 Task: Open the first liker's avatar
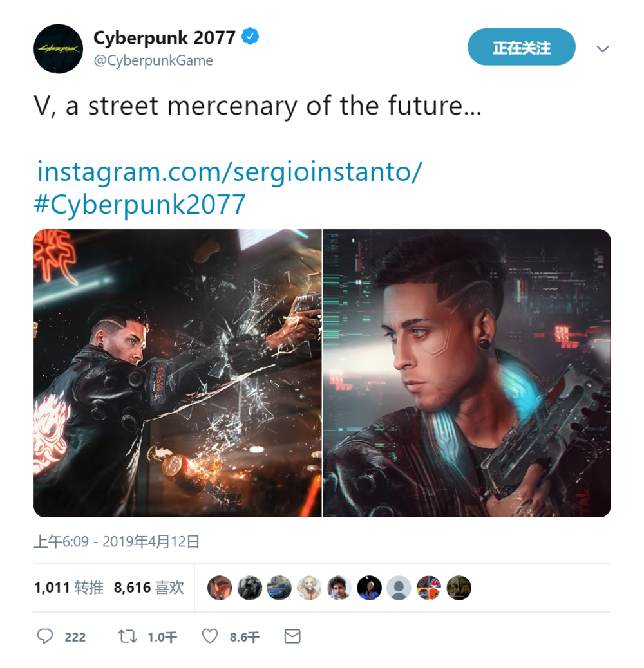(220, 588)
